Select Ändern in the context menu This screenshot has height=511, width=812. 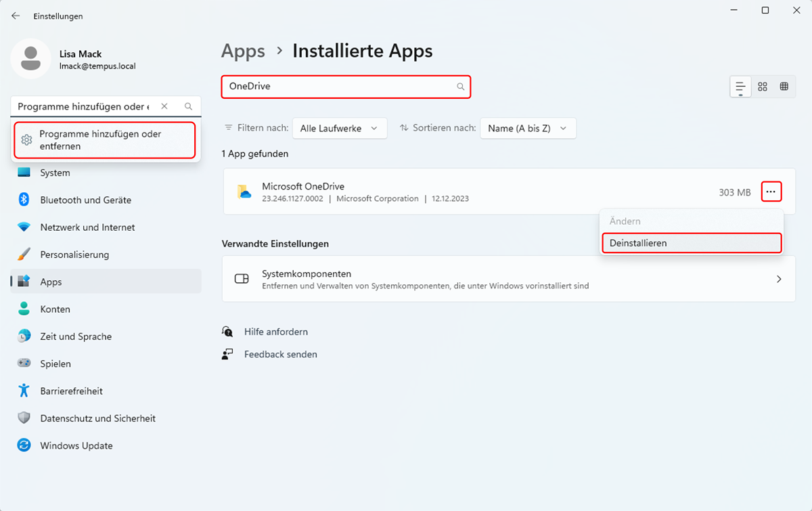pyautogui.click(x=692, y=221)
